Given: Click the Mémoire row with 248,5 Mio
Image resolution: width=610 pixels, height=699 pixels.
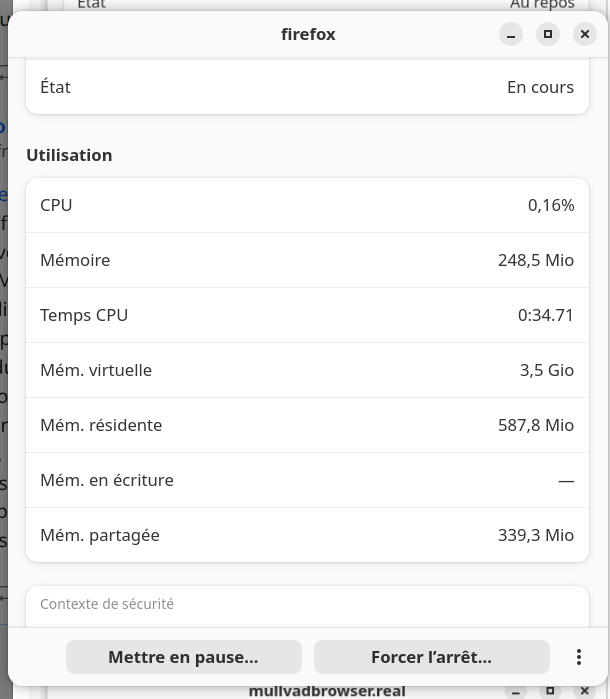Looking at the screenshot, I should click(307, 260).
